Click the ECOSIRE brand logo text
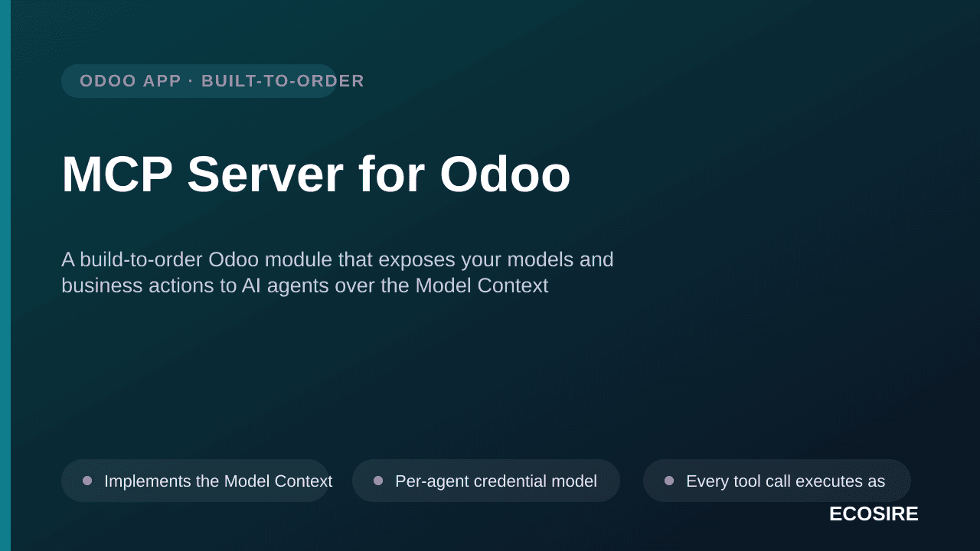Viewport: 980px width, 551px height. pos(874,514)
